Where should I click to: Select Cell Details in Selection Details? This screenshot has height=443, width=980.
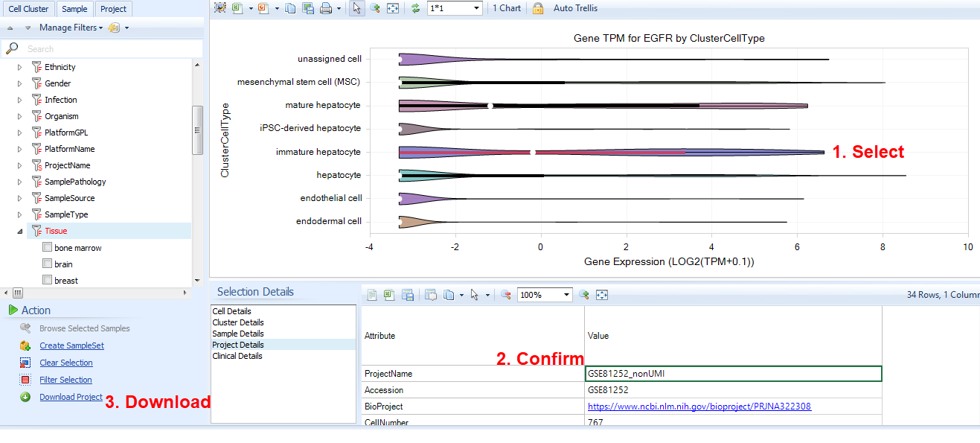(x=231, y=311)
